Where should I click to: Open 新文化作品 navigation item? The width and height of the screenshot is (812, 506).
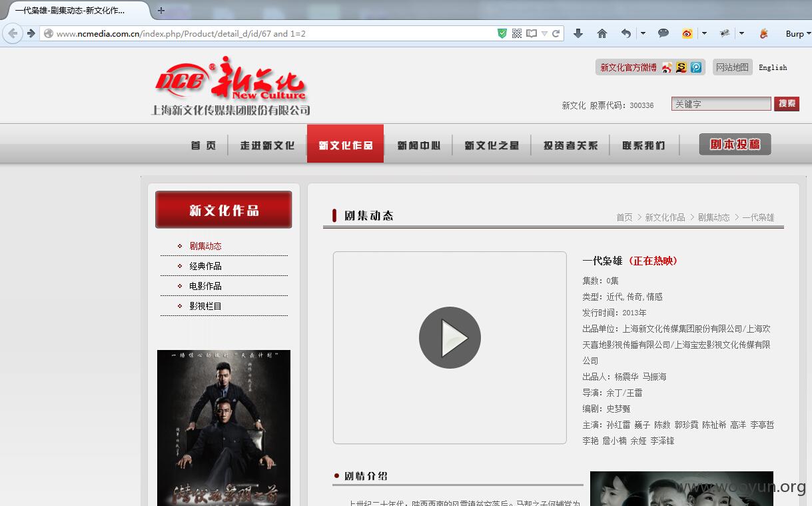pos(345,144)
